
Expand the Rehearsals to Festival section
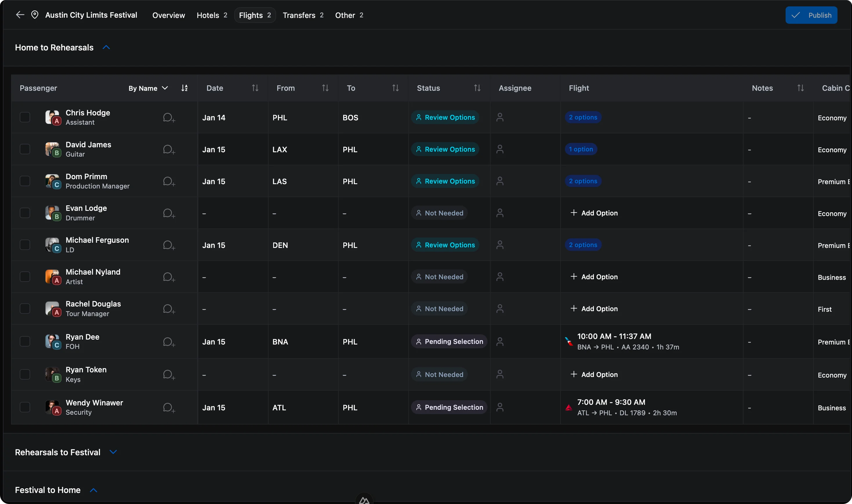[x=113, y=452]
